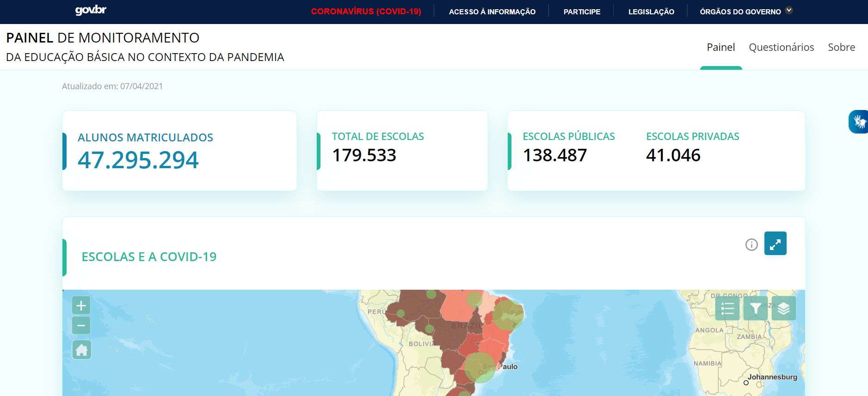Screen dimensions: 868x396
Task: Click the BRAZIL label on the map
Action: pyautogui.click(x=466, y=326)
